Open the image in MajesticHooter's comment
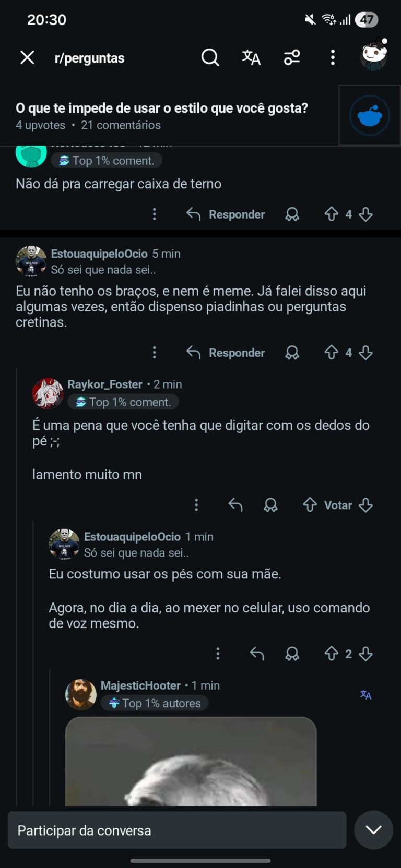Screen dimensions: 401x868 click(191, 762)
